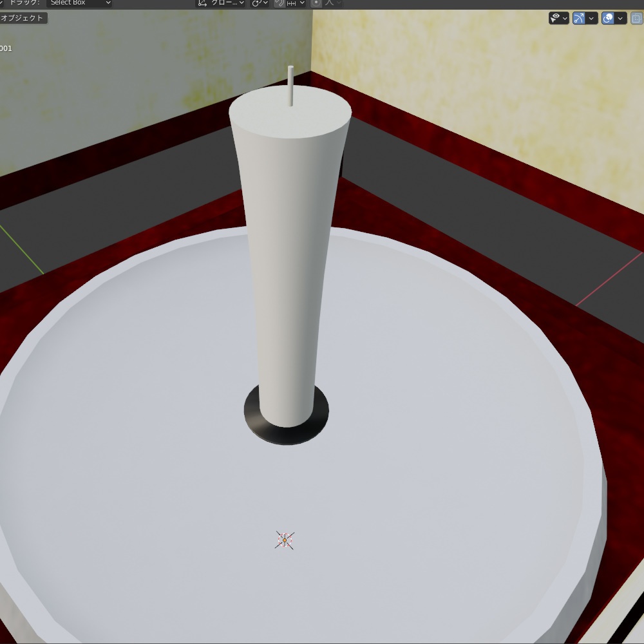The height and width of the screenshot is (644, 644).
Task: Enable proportional editing circle icon
Action: click(317, 3)
